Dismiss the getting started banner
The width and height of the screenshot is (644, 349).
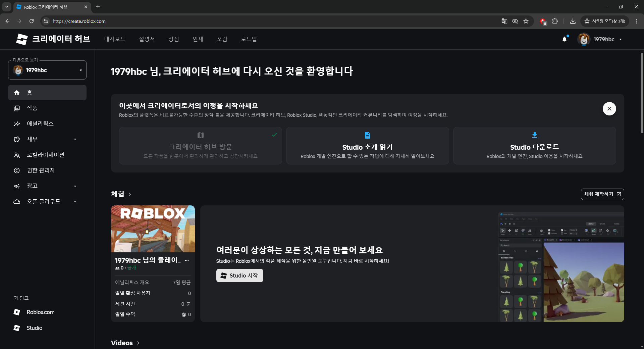tap(609, 109)
